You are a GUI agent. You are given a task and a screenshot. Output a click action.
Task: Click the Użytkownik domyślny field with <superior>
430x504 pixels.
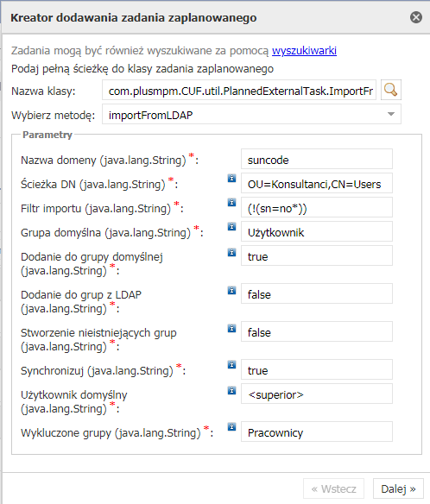click(317, 394)
